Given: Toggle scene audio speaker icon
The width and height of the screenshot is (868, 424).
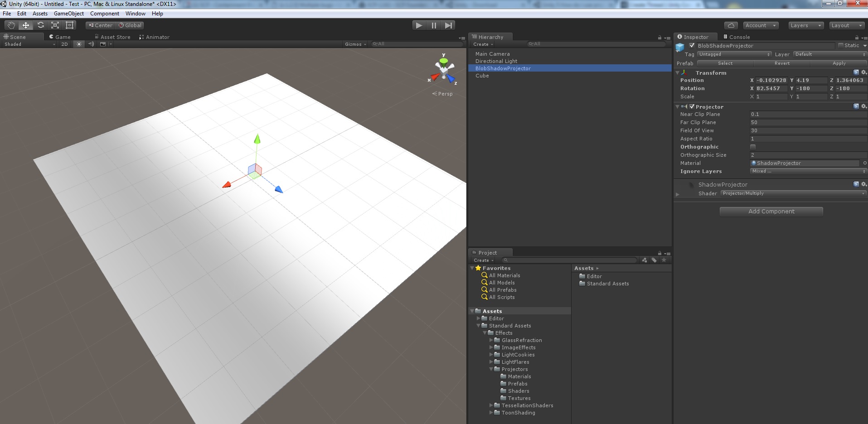Looking at the screenshot, I should tap(91, 44).
